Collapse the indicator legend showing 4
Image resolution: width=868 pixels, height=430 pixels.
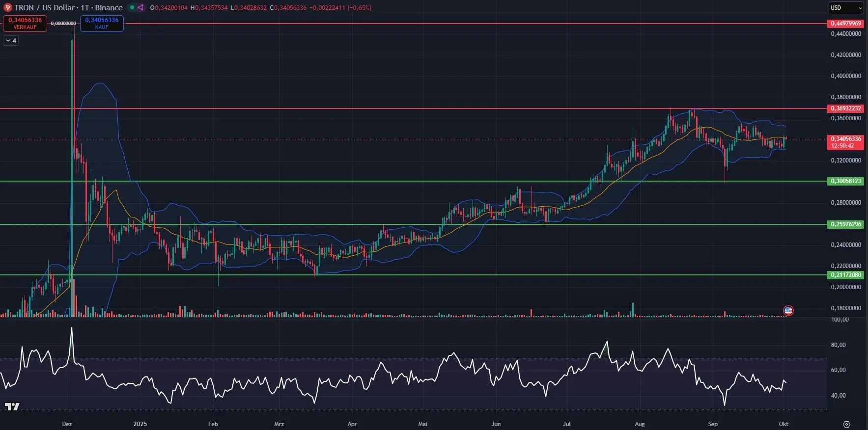click(x=11, y=41)
